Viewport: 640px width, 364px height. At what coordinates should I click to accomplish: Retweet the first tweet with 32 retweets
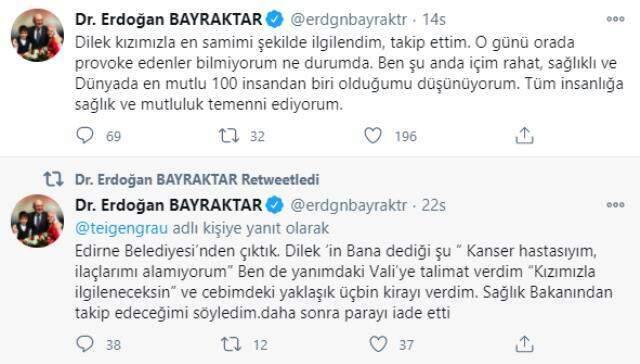tap(229, 135)
